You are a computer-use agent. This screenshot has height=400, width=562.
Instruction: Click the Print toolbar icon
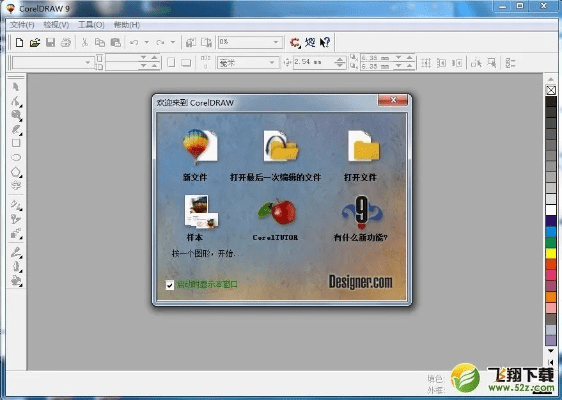tap(66, 43)
